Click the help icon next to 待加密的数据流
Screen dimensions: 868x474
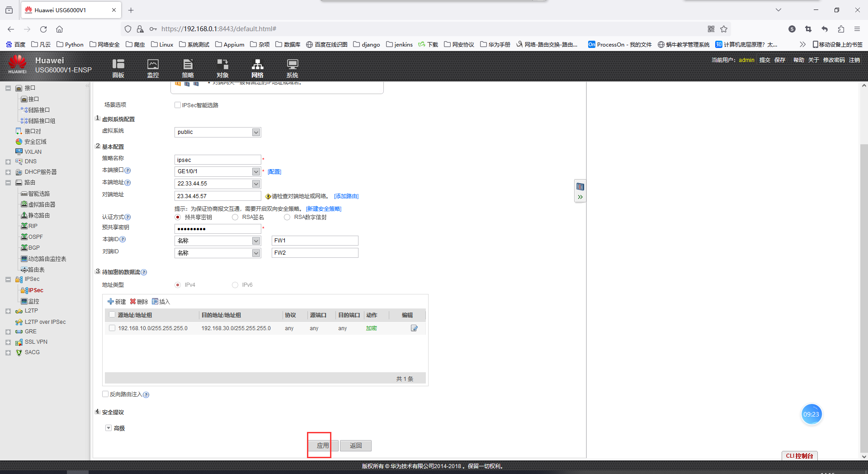click(144, 272)
